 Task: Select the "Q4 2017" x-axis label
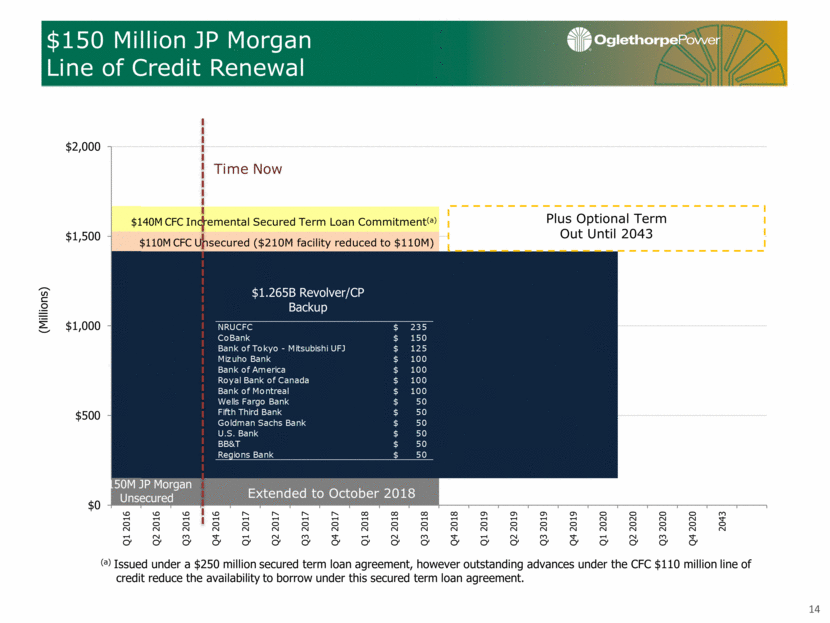coord(335,528)
